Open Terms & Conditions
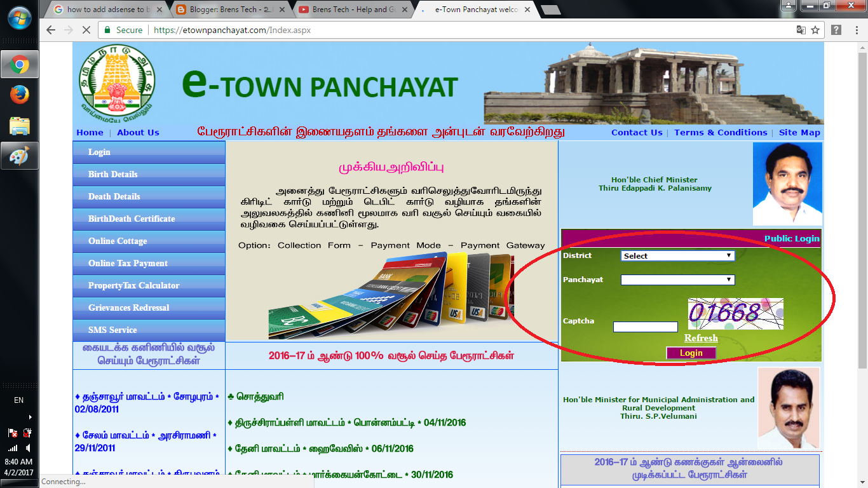 [x=721, y=132]
